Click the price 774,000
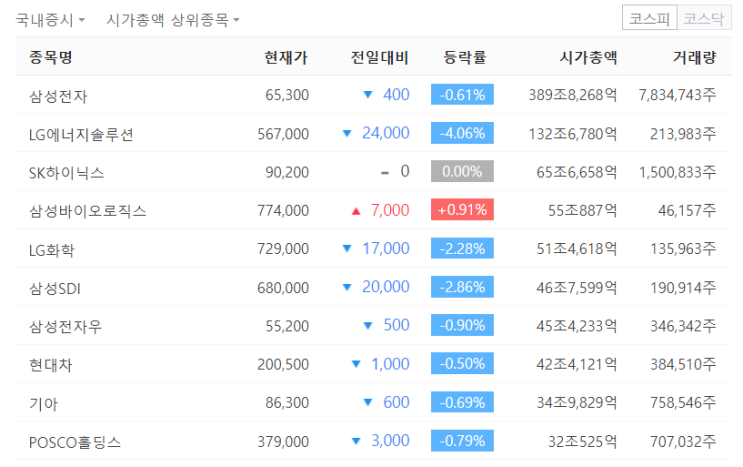This screenshot has width=743, height=467. (283, 210)
